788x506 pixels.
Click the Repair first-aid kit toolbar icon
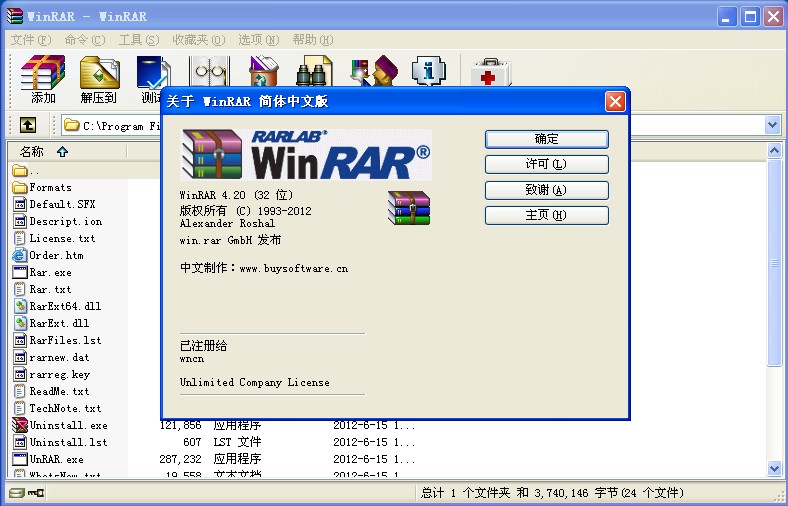point(489,72)
